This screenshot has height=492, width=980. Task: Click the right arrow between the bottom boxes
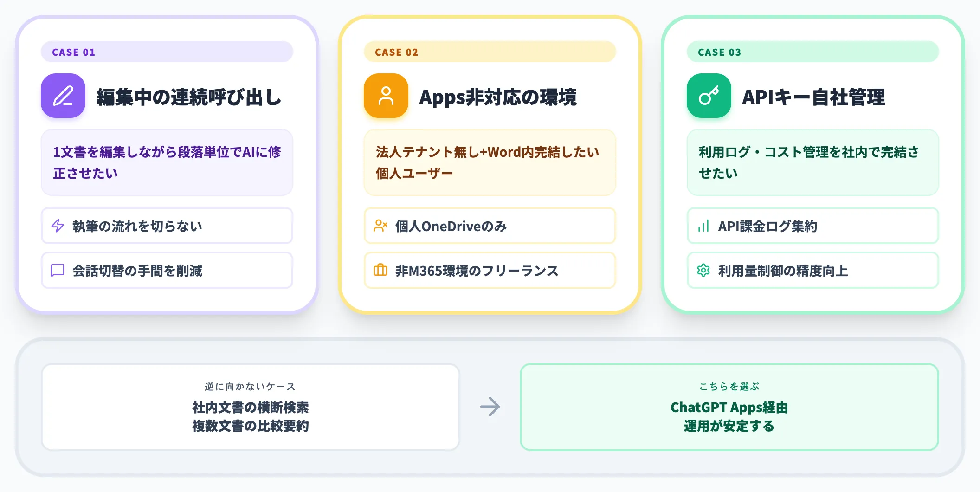490,407
